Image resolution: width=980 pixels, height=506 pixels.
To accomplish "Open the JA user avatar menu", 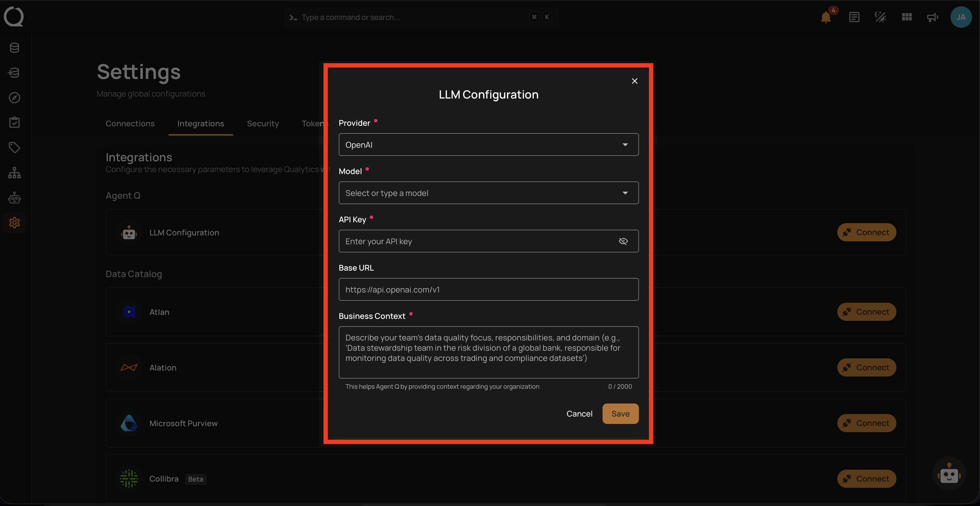I will 961,17.
